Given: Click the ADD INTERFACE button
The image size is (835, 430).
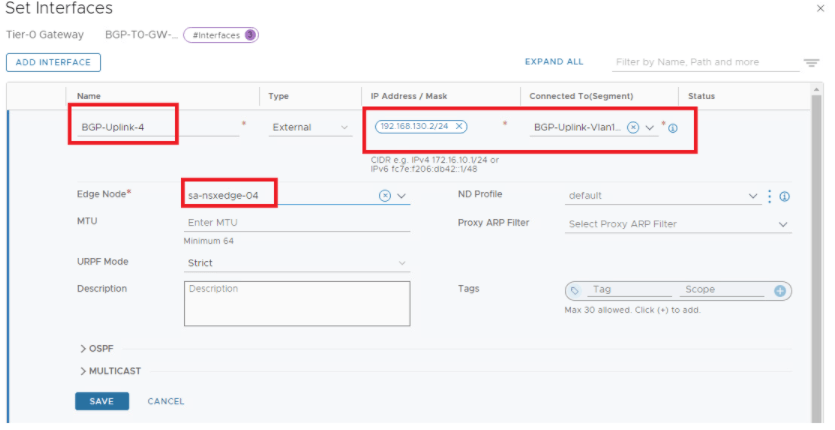Looking at the screenshot, I should click(x=53, y=62).
